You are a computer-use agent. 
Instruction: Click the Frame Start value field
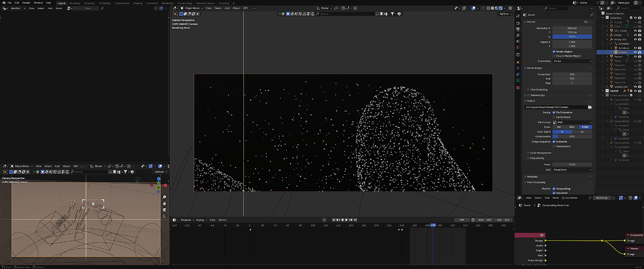[572, 74]
